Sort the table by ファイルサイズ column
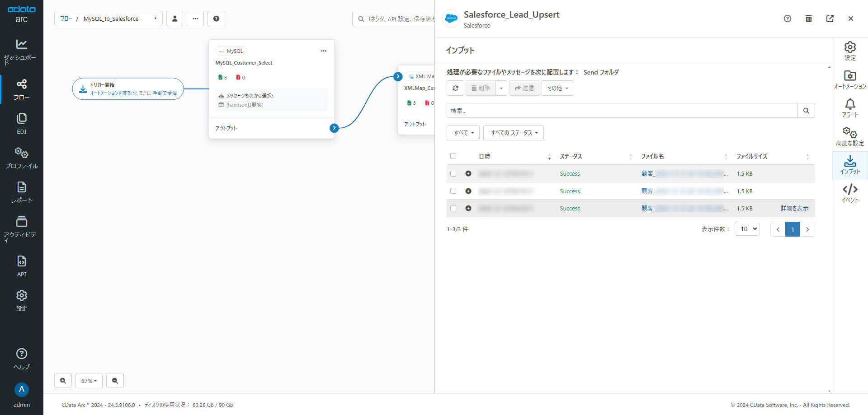The width and height of the screenshot is (868, 415). 773,156
